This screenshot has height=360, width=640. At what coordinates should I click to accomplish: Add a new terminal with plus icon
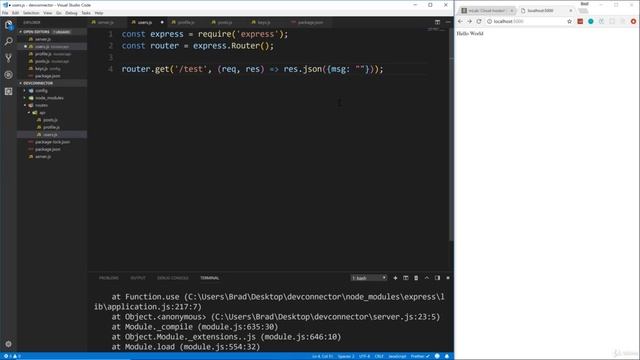395,278
